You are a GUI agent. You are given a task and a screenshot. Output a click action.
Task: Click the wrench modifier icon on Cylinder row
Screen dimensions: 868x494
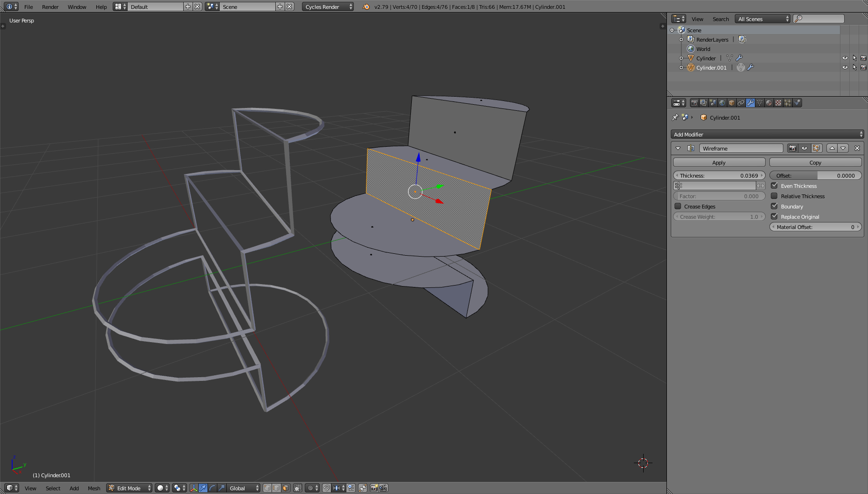(739, 58)
